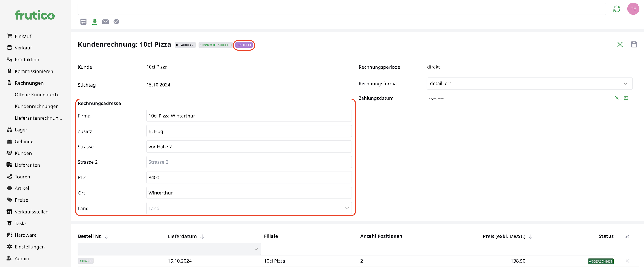
Task: Click the green refresh icon
Action: click(617, 9)
